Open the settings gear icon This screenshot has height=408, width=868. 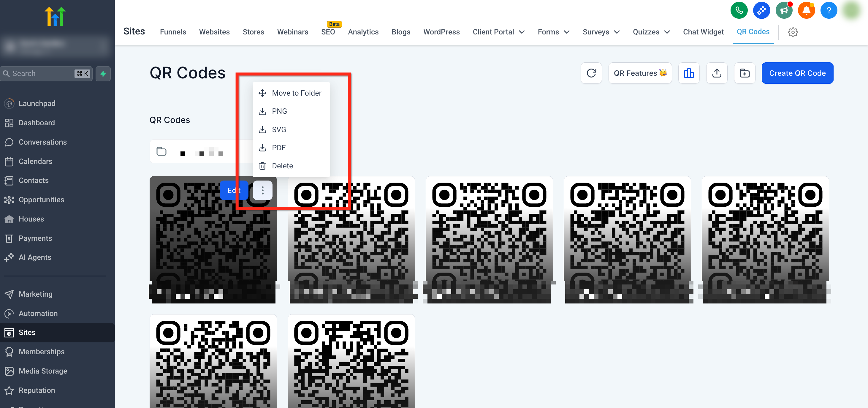click(793, 32)
